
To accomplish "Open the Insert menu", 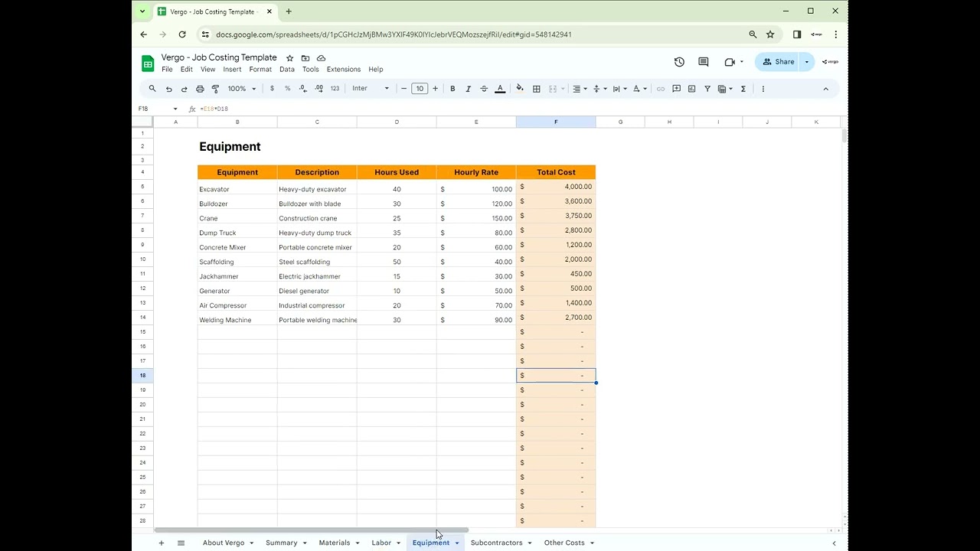I will [x=232, y=70].
